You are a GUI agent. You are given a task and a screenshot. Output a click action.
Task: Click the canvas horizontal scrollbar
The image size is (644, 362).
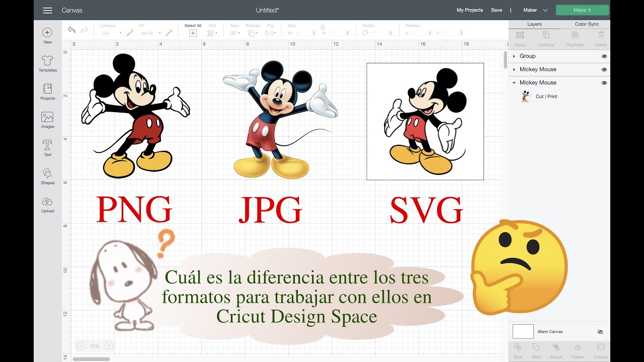[x=92, y=359]
